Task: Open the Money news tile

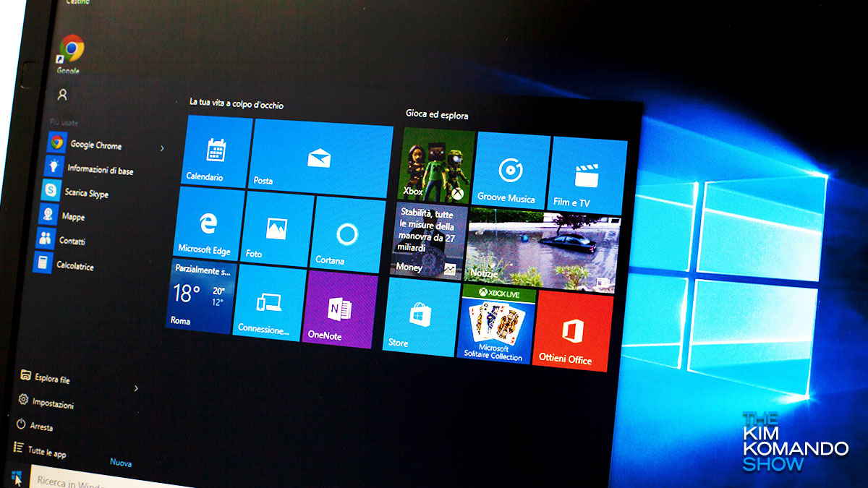Action: (428, 241)
